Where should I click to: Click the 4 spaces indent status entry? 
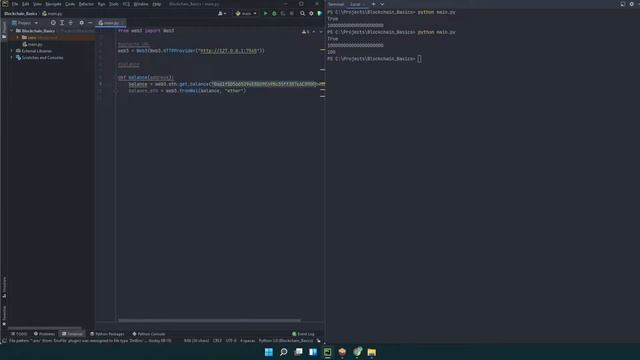coord(247,340)
